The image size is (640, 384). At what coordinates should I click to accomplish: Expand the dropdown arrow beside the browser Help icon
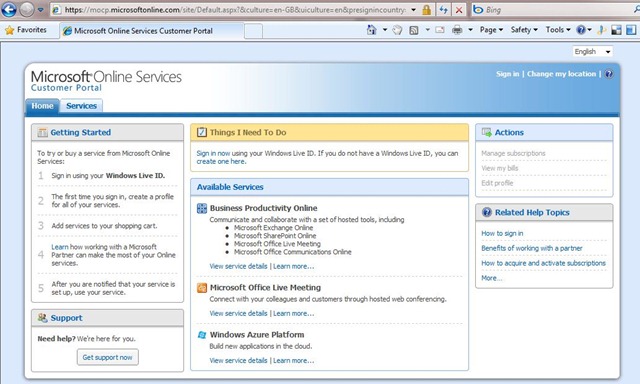589,30
